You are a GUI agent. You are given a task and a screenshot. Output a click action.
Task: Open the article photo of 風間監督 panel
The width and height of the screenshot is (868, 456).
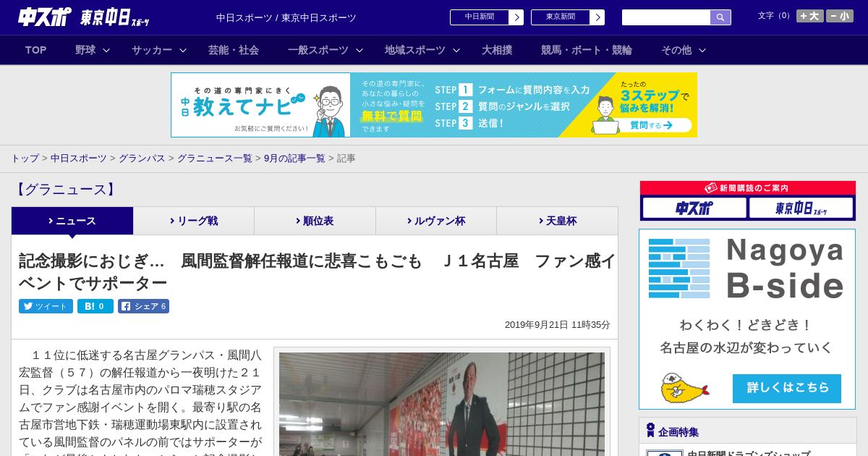[442, 404]
